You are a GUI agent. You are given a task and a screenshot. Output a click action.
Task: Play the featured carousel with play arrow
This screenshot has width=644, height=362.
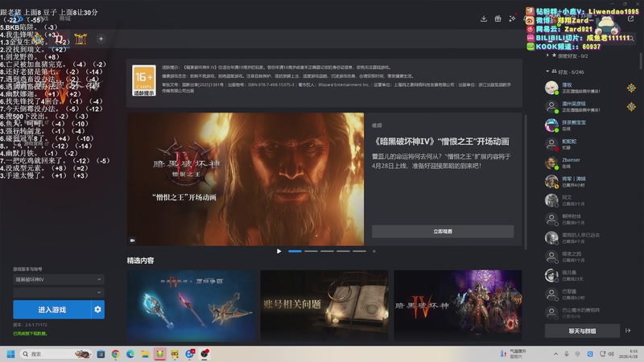click(279, 251)
